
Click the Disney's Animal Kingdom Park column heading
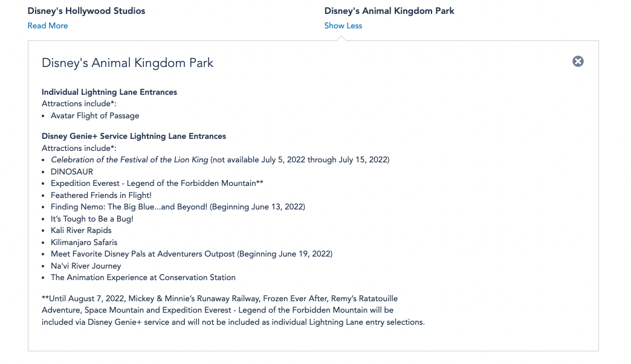pos(389,11)
